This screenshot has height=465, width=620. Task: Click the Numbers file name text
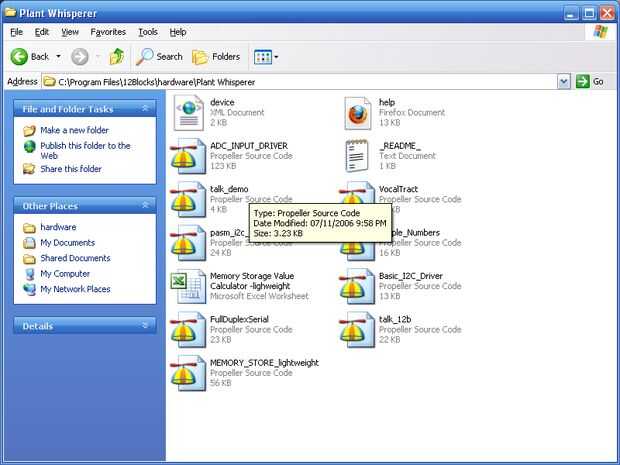416,232
